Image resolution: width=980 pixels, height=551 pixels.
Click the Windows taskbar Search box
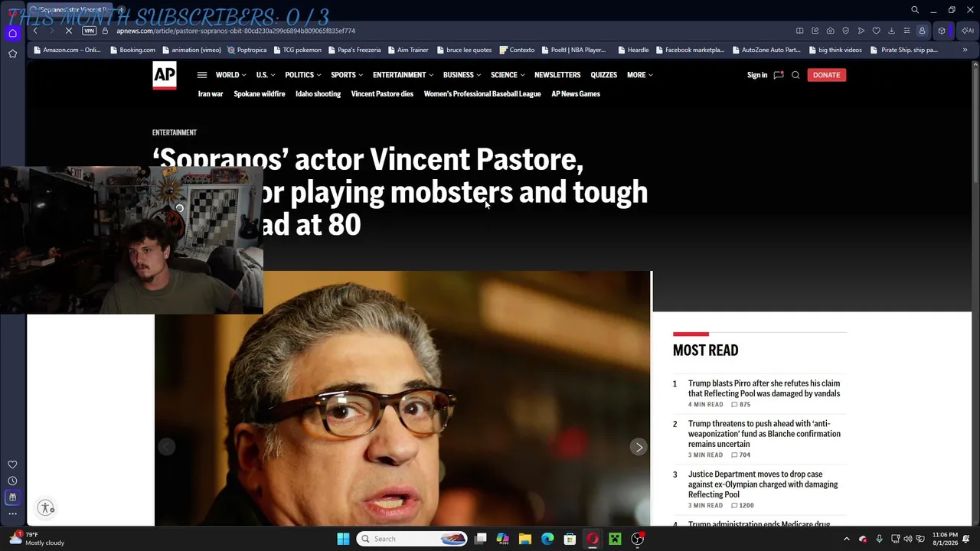[x=413, y=539]
